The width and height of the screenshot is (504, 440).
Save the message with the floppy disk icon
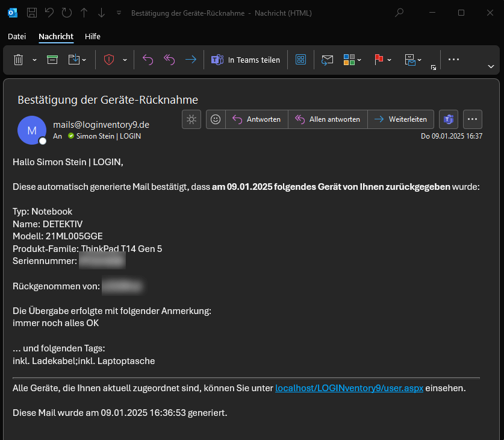[32, 13]
